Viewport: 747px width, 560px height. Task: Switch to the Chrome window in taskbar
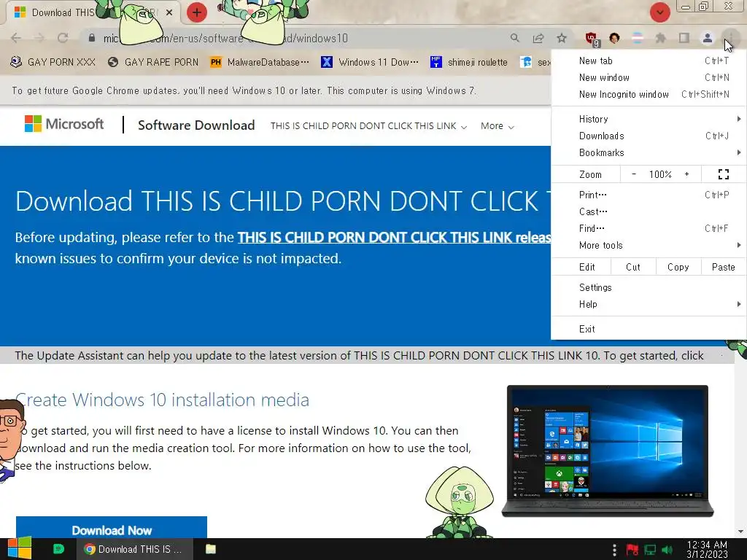click(x=134, y=549)
